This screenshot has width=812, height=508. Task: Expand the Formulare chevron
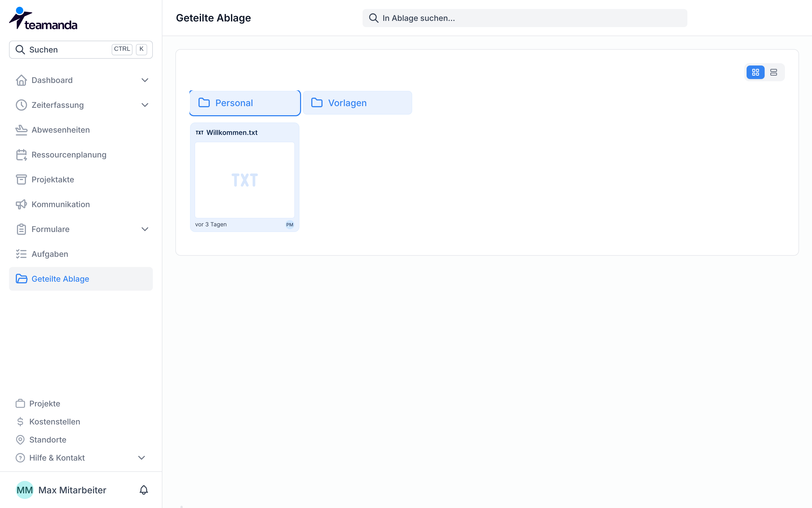(145, 229)
